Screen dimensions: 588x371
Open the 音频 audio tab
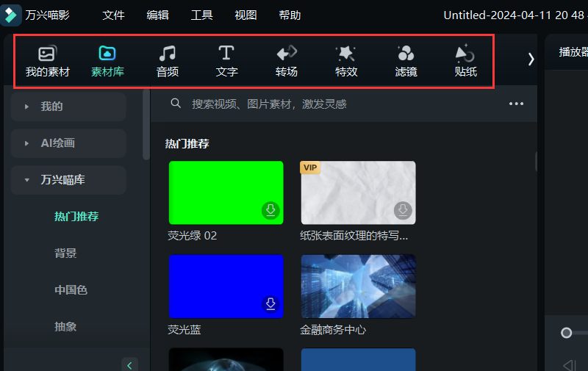coord(168,62)
